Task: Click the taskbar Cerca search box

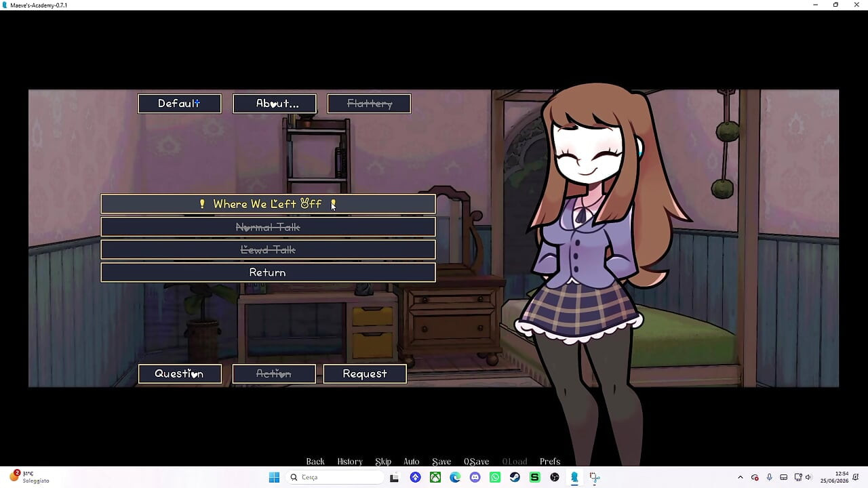Action: pos(334,477)
